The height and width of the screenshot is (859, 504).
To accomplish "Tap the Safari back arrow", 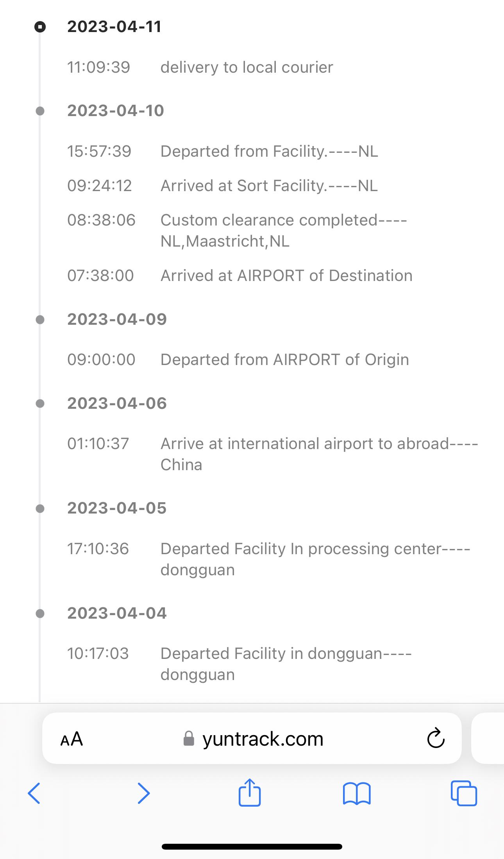I will 34,793.
